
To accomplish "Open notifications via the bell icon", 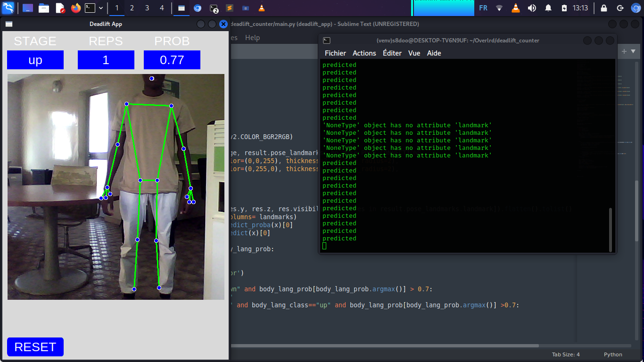I will pos(548,8).
